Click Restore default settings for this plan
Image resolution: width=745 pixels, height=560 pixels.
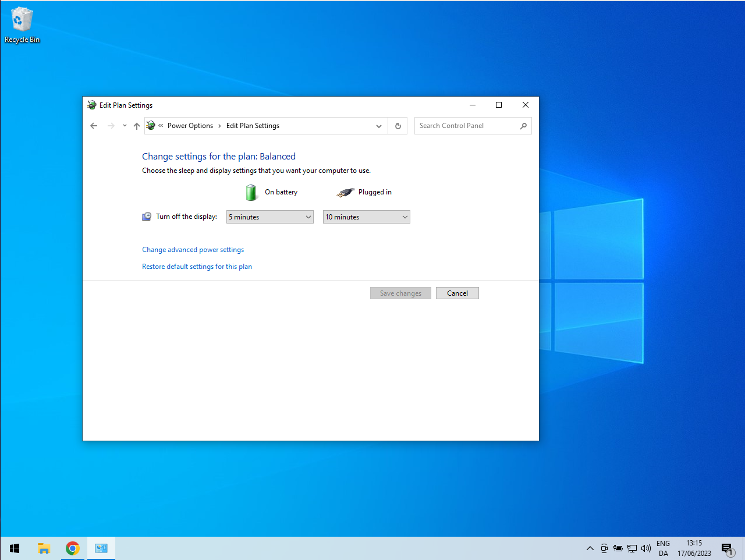pyautogui.click(x=197, y=267)
